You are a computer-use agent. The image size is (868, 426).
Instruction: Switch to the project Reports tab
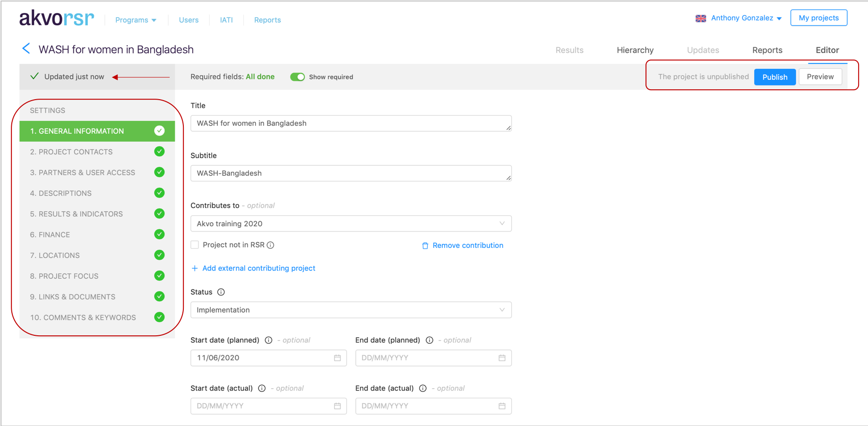[767, 50]
